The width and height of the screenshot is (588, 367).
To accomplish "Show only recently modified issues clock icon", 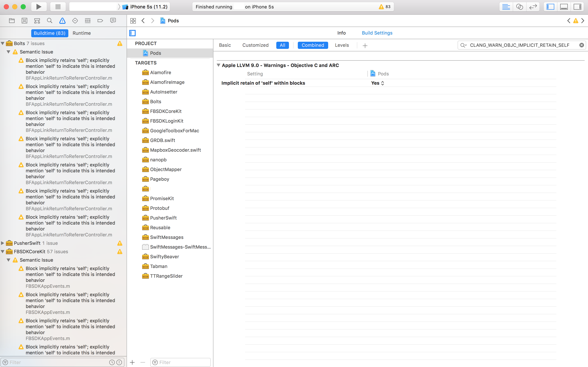I will point(112,362).
